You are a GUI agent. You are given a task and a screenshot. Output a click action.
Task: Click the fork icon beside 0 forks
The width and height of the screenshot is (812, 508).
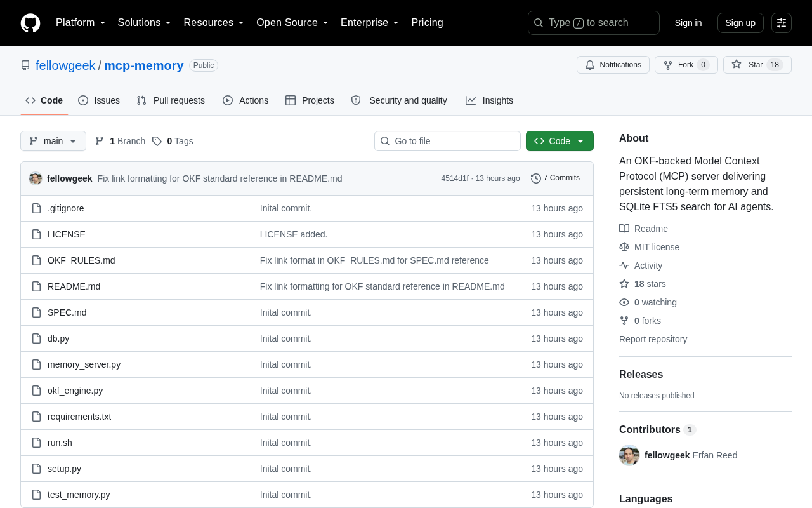pyautogui.click(x=624, y=321)
